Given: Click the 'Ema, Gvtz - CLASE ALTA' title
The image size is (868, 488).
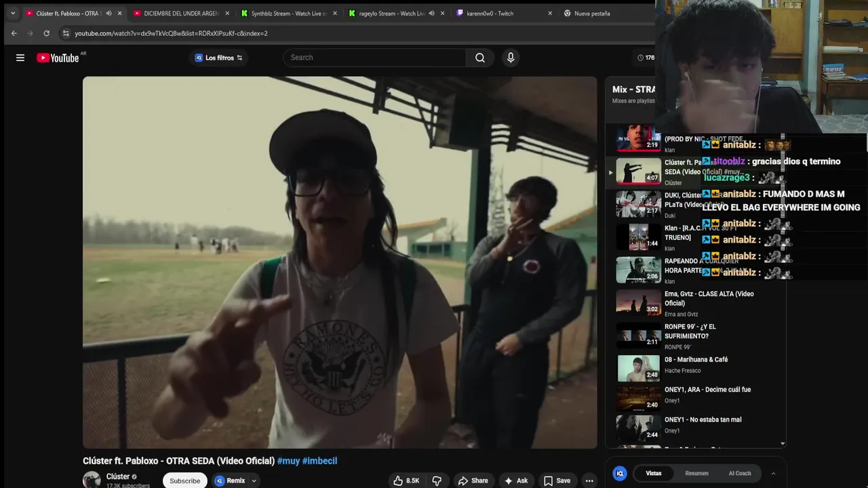Looking at the screenshot, I should point(709,298).
